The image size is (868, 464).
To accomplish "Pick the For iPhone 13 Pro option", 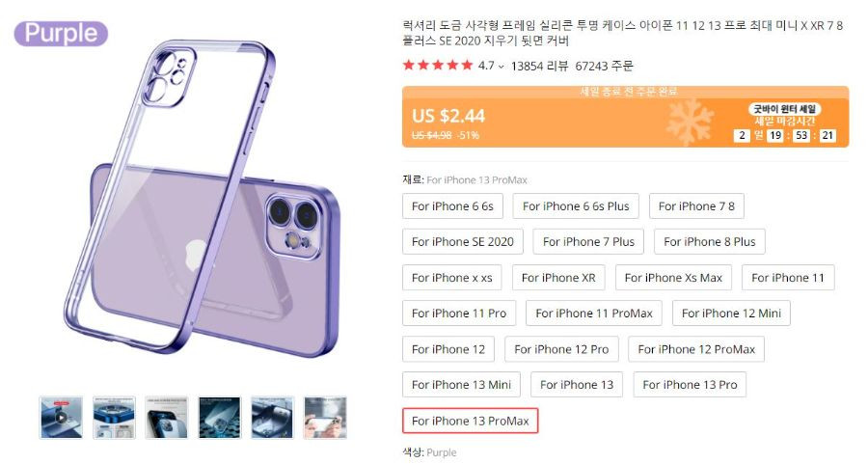I will (690, 385).
